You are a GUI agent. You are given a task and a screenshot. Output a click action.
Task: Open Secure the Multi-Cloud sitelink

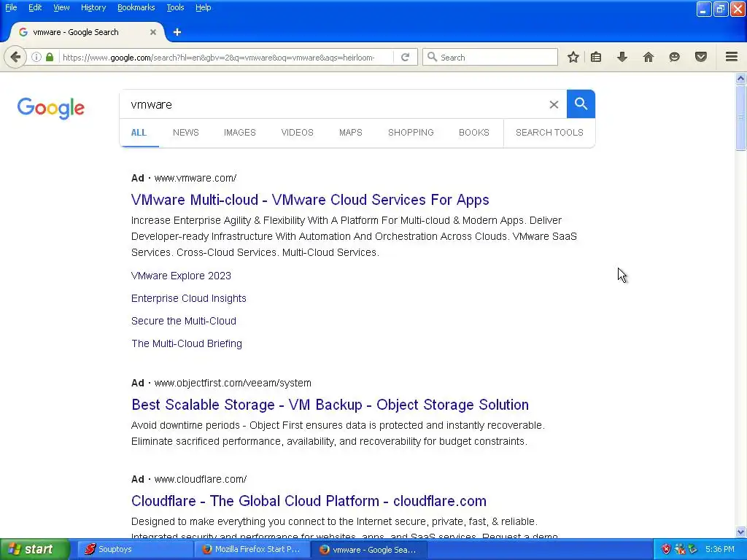click(183, 321)
